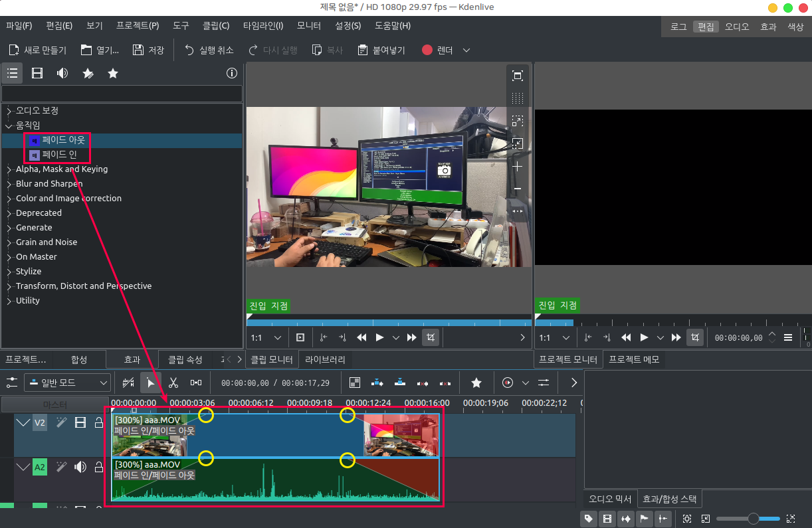Open the video effects category tab
Viewport: 812px width, 528px height.
pos(37,73)
